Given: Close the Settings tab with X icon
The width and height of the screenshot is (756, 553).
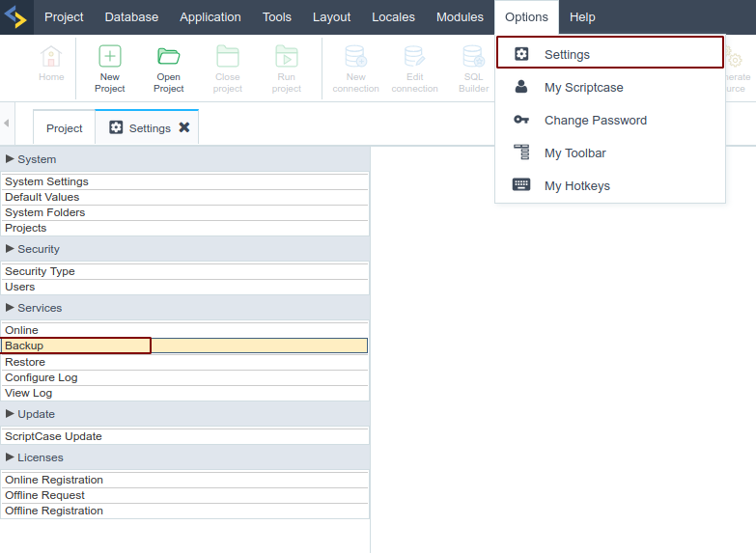Looking at the screenshot, I should [x=184, y=127].
